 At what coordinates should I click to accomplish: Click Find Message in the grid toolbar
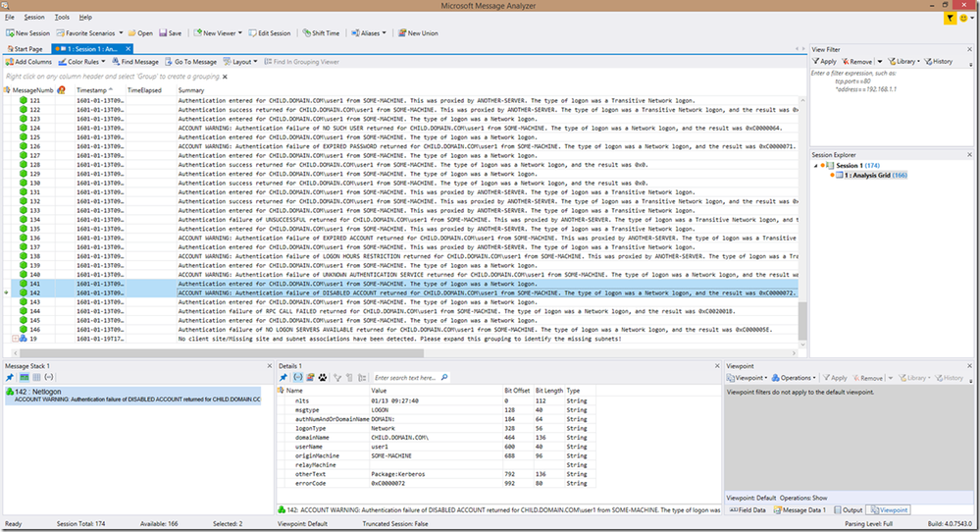pyautogui.click(x=135, y=62)
